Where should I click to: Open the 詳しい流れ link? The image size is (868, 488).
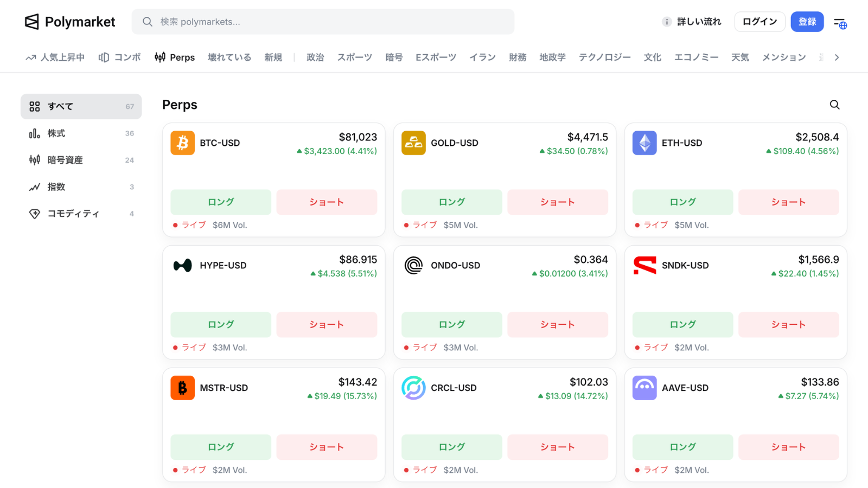pyautogui.click(x=699, y=22)
